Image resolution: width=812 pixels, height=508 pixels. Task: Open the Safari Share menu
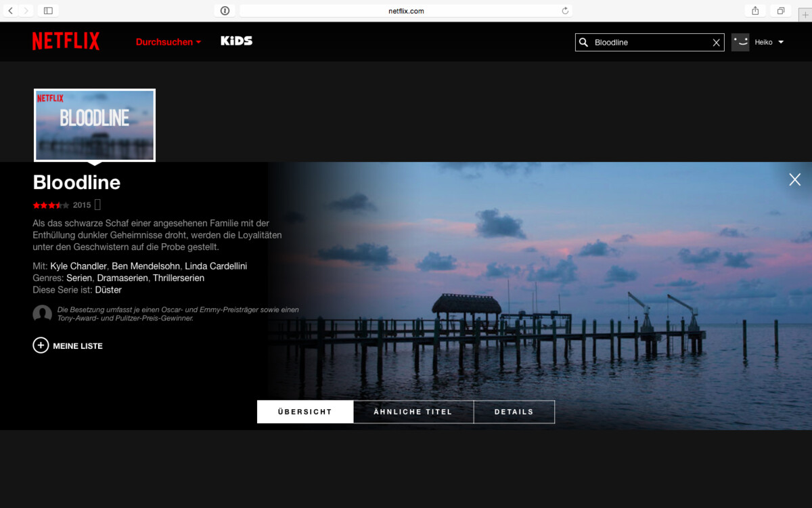click(755, 11)
